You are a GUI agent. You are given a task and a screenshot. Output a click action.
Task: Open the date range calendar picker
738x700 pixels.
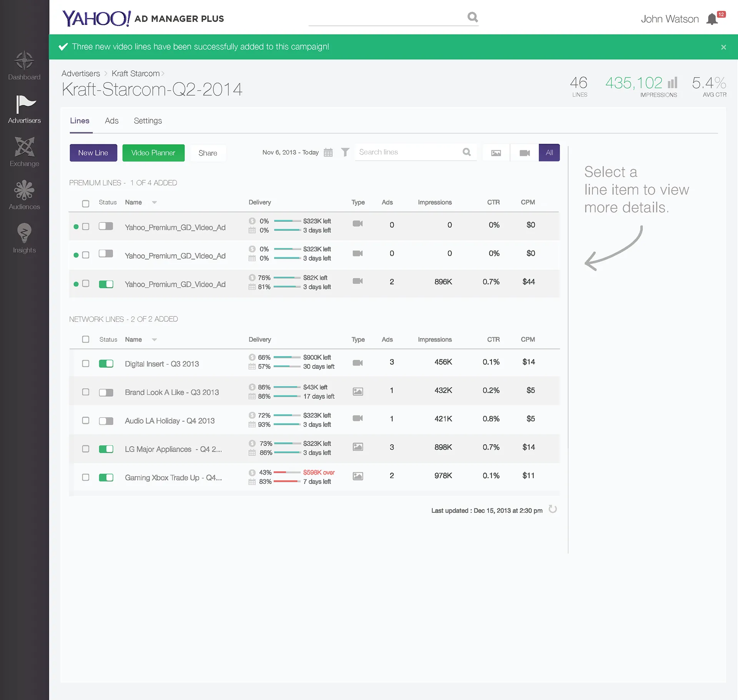pyautogui.click(x=328, y=152)
